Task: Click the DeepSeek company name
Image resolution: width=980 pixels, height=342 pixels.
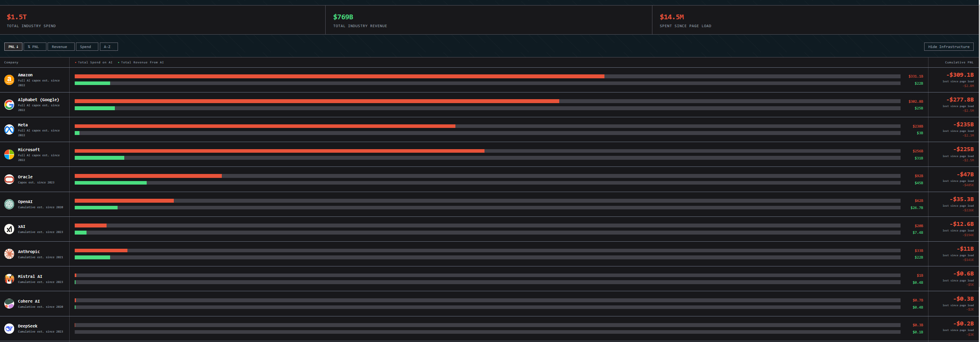Action: coord(28,326)
